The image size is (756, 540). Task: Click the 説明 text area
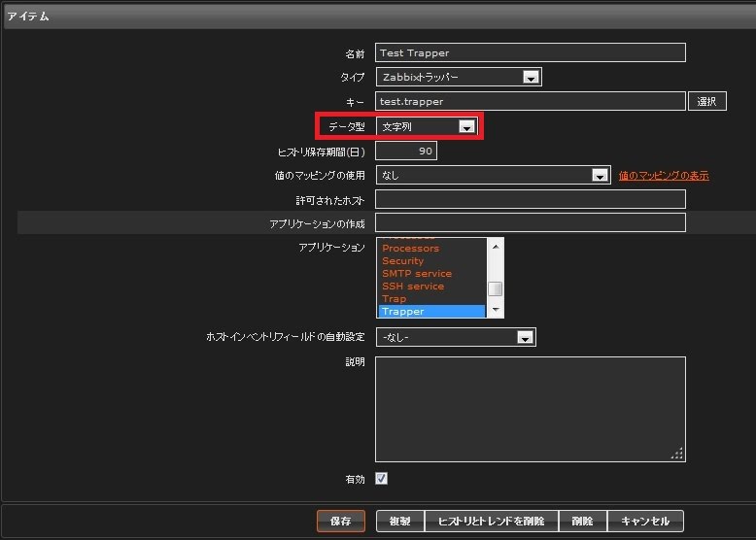[531, 409]
